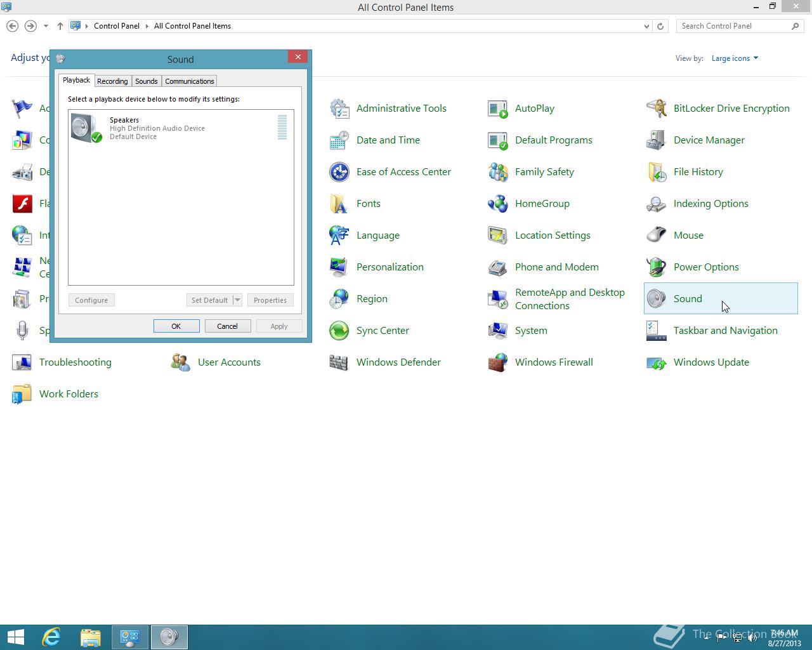Open Date and Time icon
This screenshot has height=650, width=812.
pyautogui.click(x=339, y=140)
